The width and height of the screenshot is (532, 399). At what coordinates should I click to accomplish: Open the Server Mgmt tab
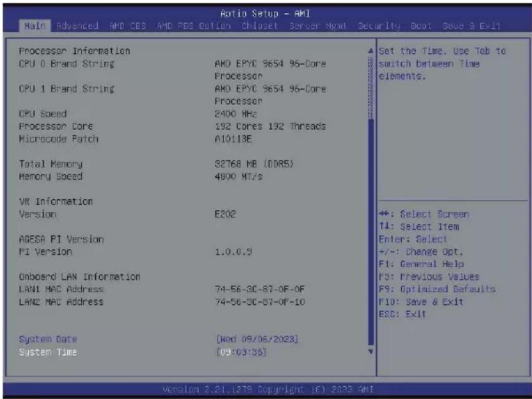[318, 26]
